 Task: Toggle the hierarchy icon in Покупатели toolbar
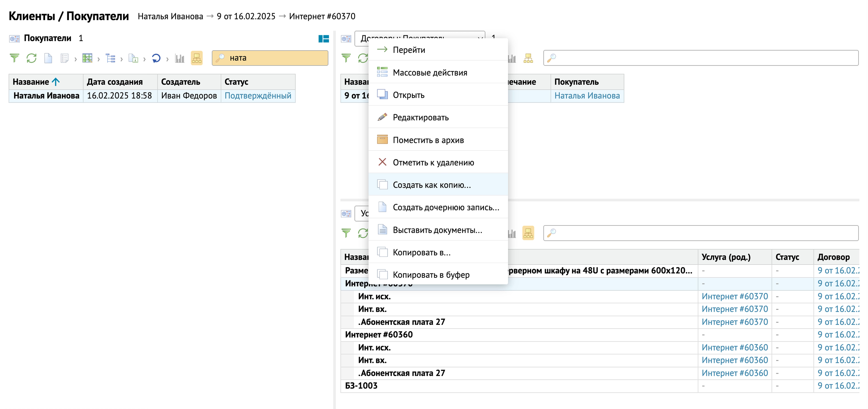(196, 58)
